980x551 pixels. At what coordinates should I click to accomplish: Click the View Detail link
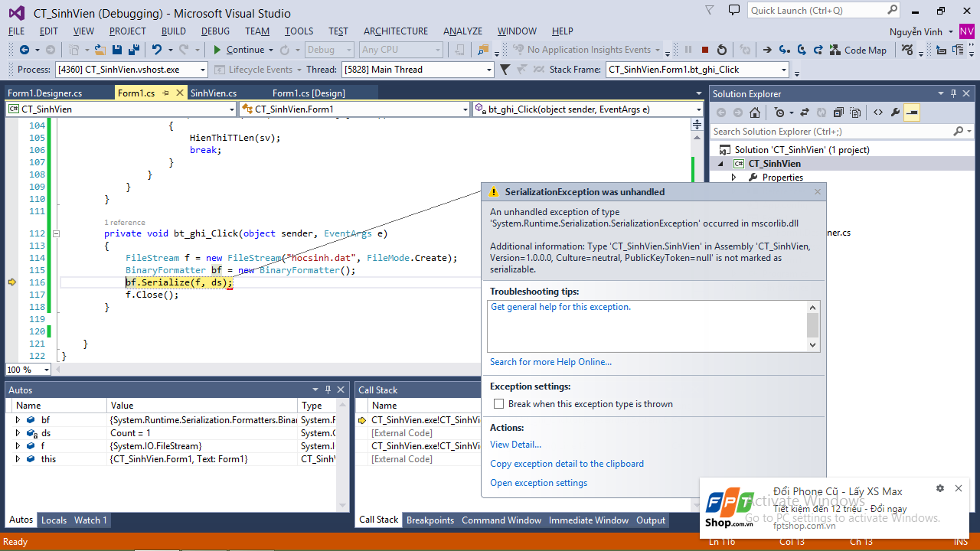point(515,445)
